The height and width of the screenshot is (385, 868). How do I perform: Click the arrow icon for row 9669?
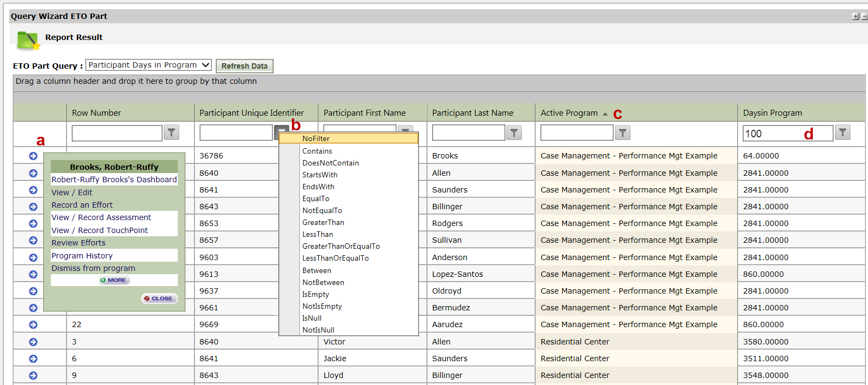coord(33,324)
